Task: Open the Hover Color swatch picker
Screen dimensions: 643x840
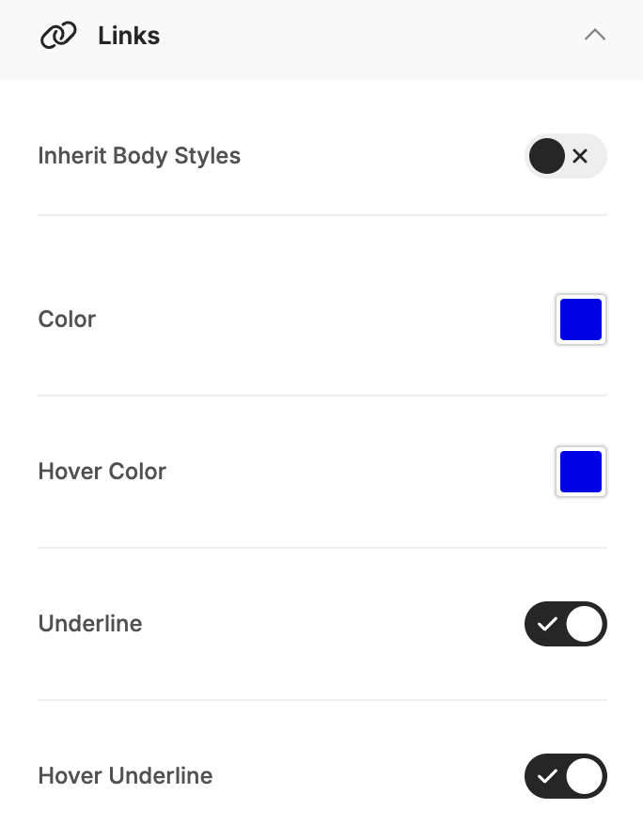Action: (581, 472)
